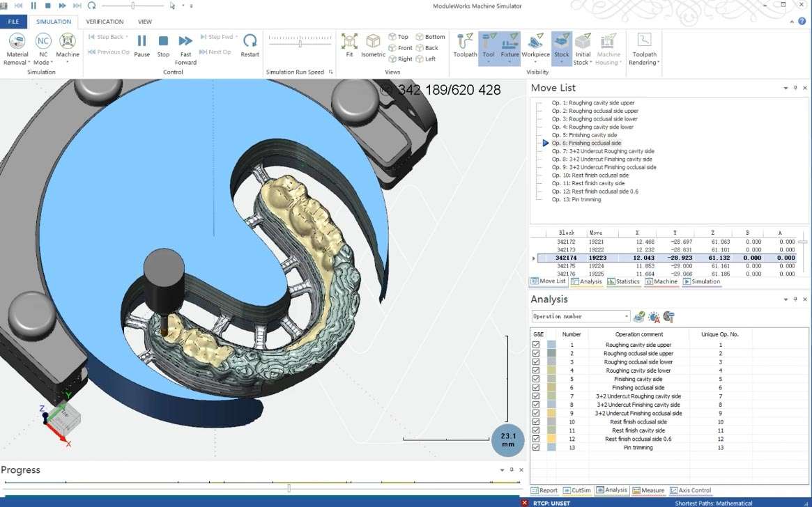Select Op. 7 3+2 Undercut Roughing cavity side
This screenshot has height=507, width=812.
pyautogui.click(x=602, y=151)
